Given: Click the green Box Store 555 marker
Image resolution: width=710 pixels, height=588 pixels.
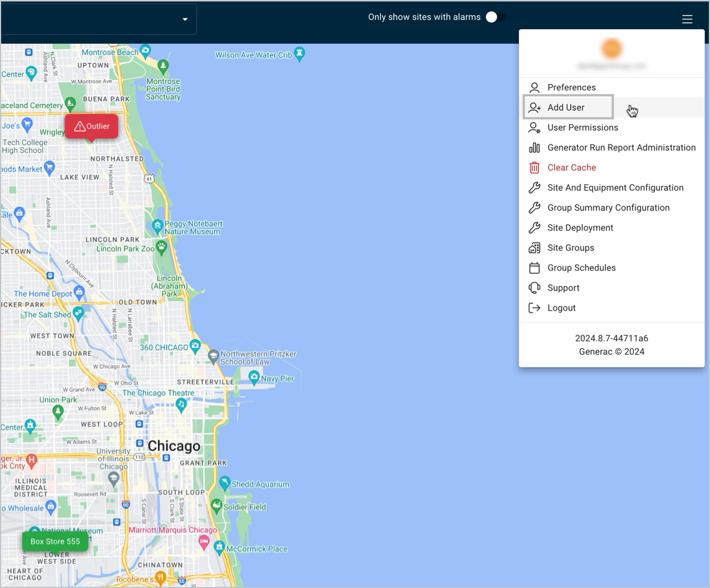Looking at the screenshot, I should pyautogui.click(x=55, y=541).
